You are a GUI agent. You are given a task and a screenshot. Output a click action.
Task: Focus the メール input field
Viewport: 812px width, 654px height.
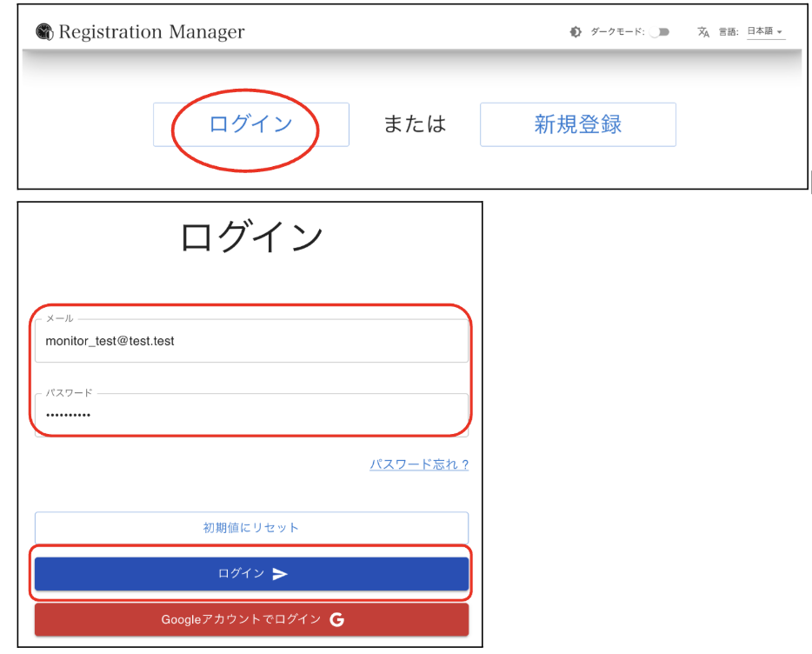click(251, 342)
